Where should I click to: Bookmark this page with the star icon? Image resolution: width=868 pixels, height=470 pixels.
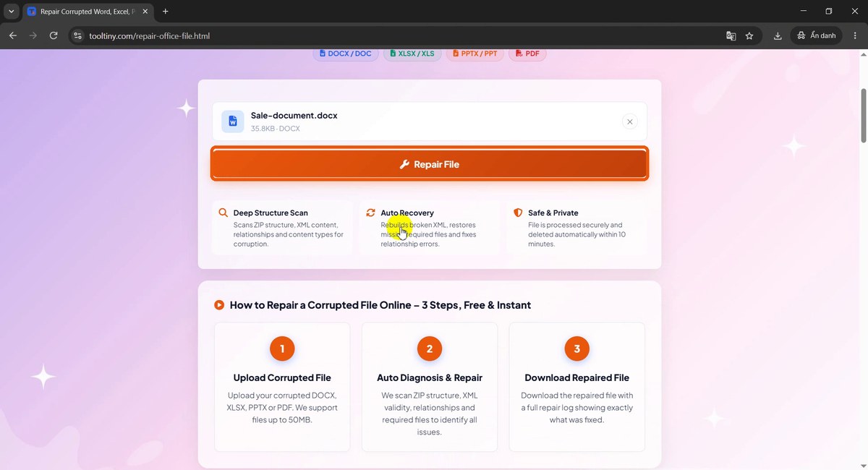tap(749, 35)
